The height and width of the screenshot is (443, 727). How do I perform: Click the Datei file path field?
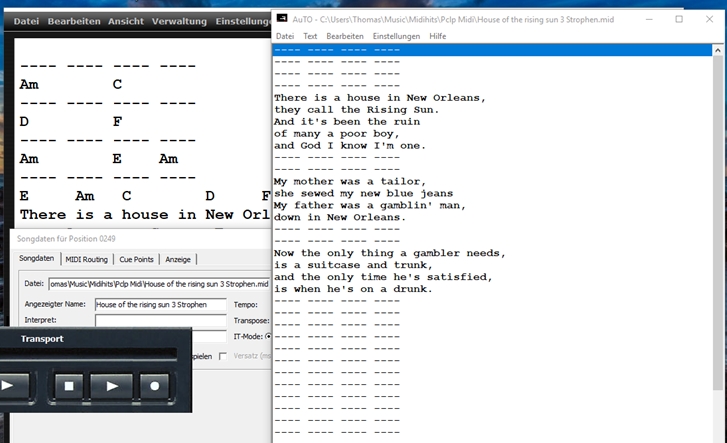[159, 284]
